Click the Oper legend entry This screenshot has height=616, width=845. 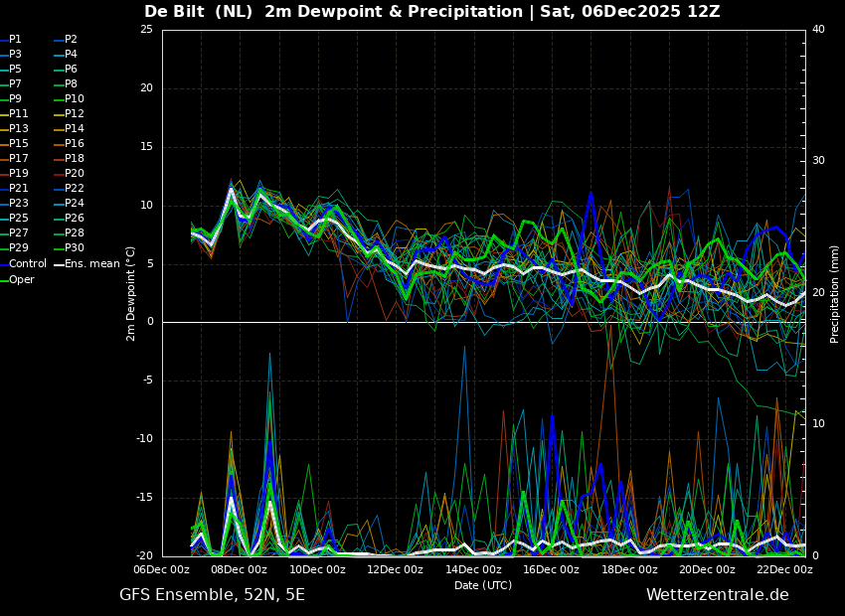22,280
